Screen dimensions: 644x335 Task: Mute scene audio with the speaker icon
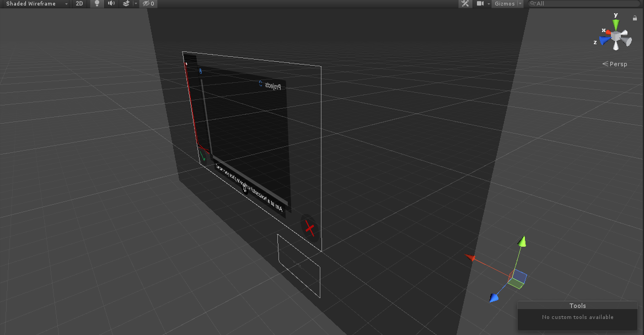(111, 4)
